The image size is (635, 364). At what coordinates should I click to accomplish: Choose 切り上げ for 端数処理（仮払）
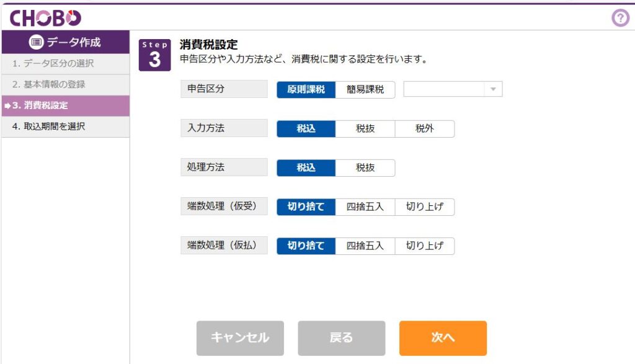tap(425, 246)
